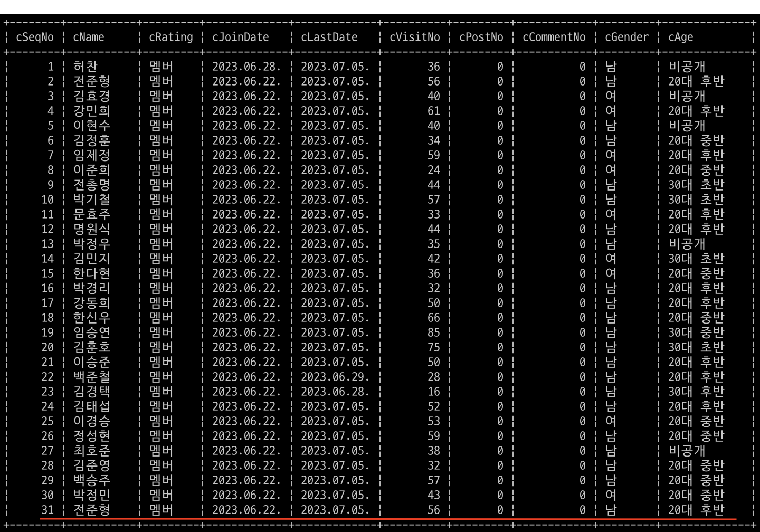This screenshot has width=760, height=532.
Task: Click visit count 43 for 박정민
Action: [x=434, y=495]
